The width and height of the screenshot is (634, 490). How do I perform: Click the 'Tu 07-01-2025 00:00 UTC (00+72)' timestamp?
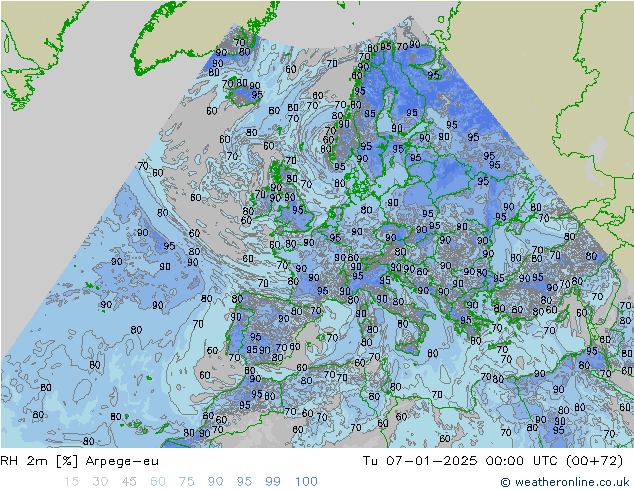pos(492,461)
